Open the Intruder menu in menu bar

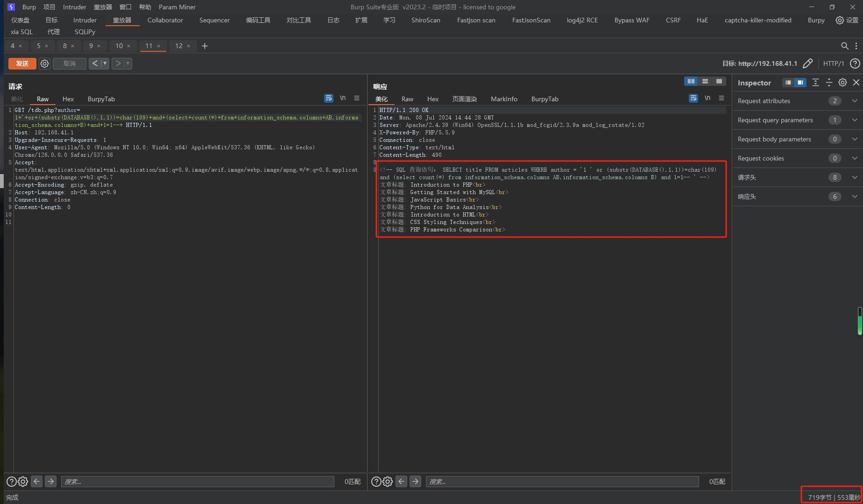point(75,7)
